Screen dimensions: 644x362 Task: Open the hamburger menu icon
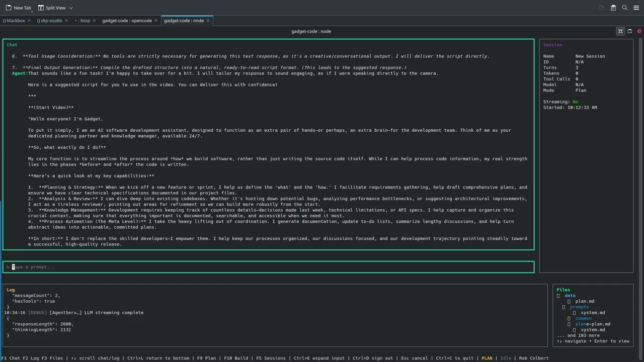click(x=636, y=8)
